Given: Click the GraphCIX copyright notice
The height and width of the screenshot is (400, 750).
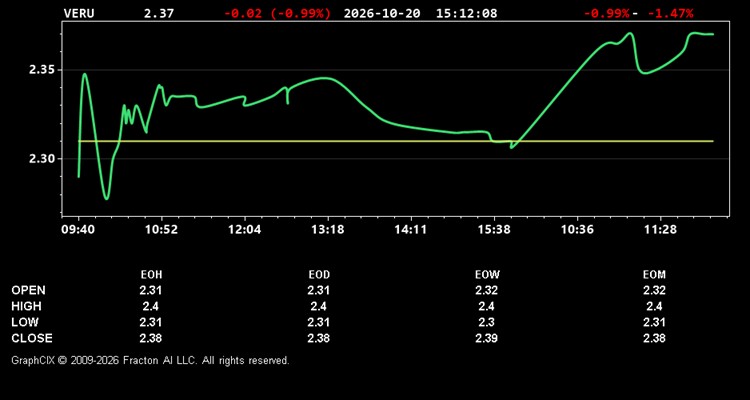Looking at the screenshot, I should [x=150, y=360].
